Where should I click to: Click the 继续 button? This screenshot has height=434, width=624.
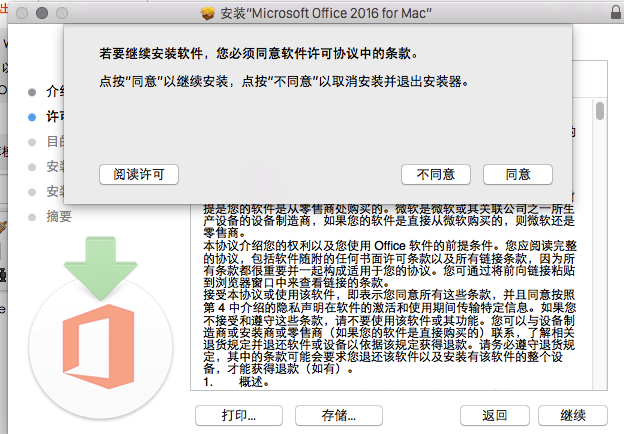tap(572, 415)
